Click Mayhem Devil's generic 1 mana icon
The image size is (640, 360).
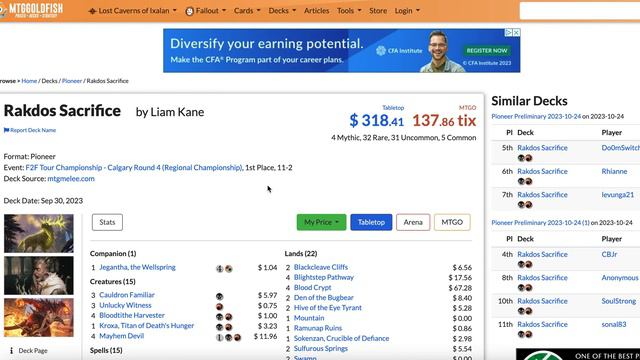pyautogui.click(x=220, y=338)
